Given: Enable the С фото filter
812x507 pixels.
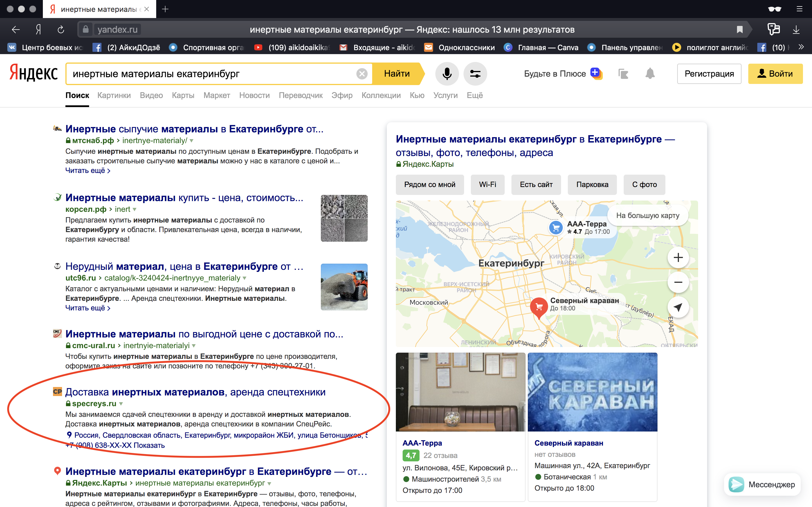Looking at the screenshot, I should tap(644, 184).
